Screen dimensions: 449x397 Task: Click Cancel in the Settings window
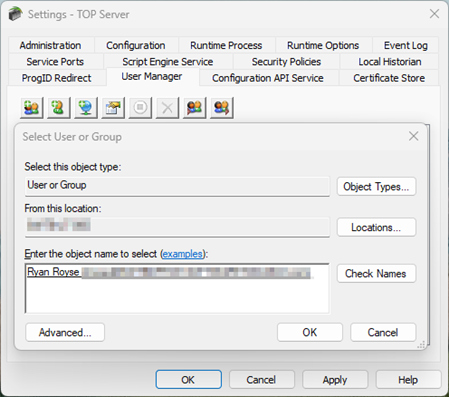(261, 380)
